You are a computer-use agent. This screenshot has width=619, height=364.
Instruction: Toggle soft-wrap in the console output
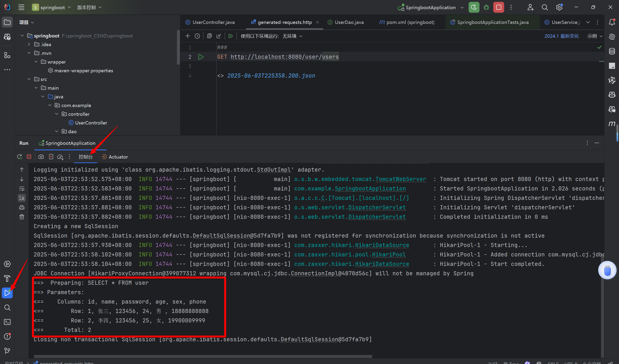click(x=22, y=189)
